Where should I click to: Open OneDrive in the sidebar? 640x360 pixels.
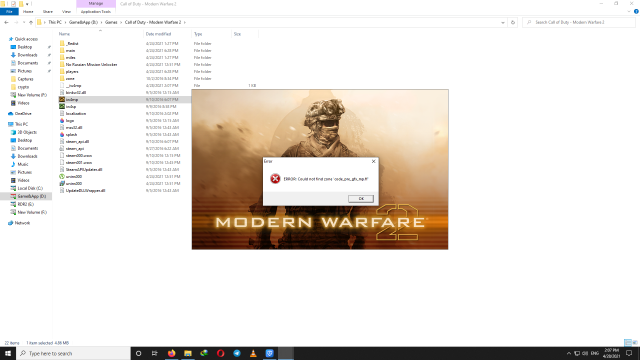tap(23, 114)
